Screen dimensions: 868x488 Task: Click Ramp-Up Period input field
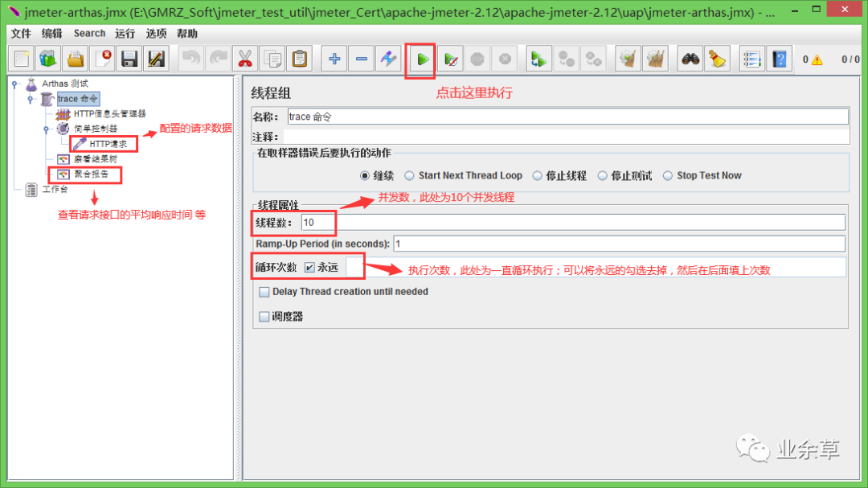click(620, 244)
